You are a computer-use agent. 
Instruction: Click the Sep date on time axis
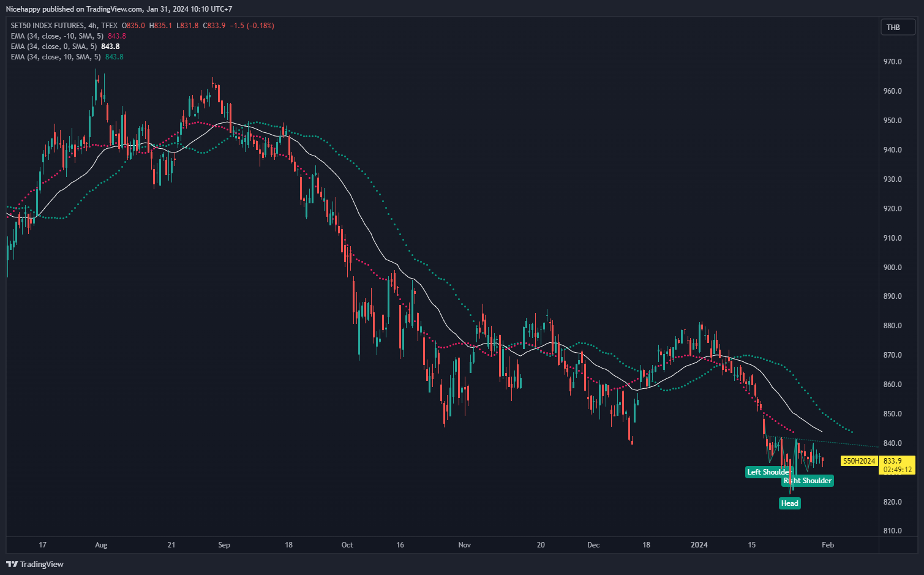click(x=224, y=545)
